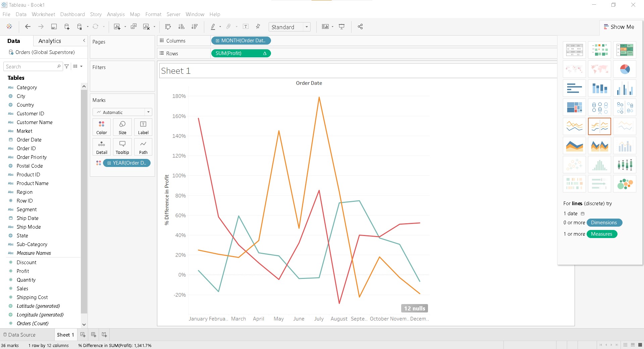Open the dropdown arrow beside Clear Sheet
This screenshot has width=644, height=349.
pyautogui.click(x=154, y=27)
